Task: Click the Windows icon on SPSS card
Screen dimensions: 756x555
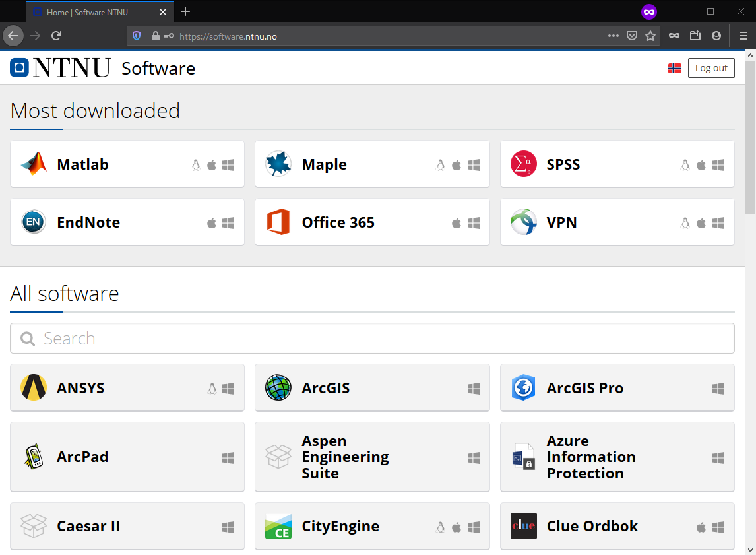Action: [718, 165]
